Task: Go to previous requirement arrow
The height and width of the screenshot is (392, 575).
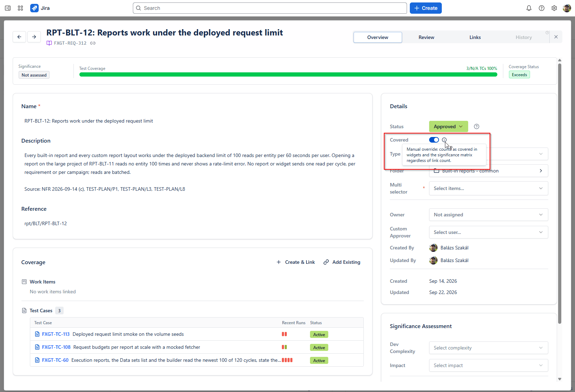Action: [x=19, y=37]
